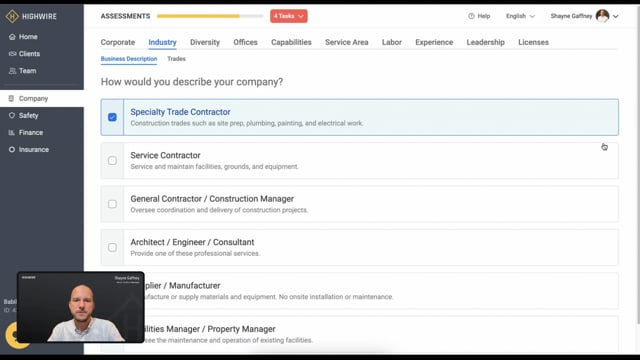Click the Highwire logo icon
640x360 pixels.
(x=12, y=16)
